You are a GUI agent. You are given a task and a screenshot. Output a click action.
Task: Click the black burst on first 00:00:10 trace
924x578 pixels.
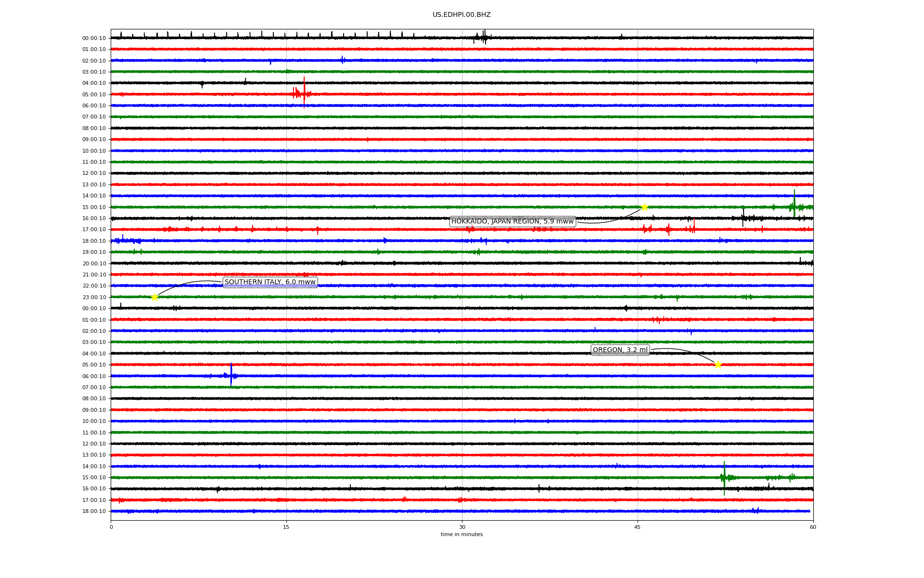point(484,38)
